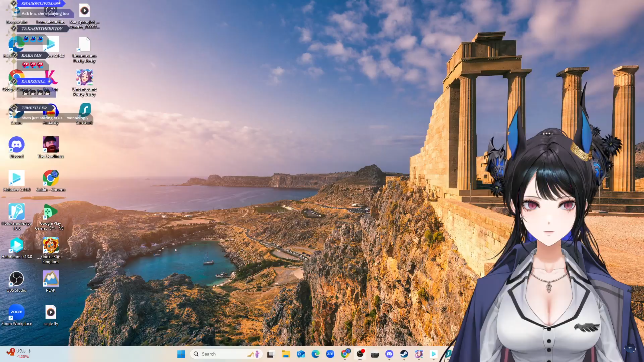Open the stock widget in taskbar corner

click(19, 353)
